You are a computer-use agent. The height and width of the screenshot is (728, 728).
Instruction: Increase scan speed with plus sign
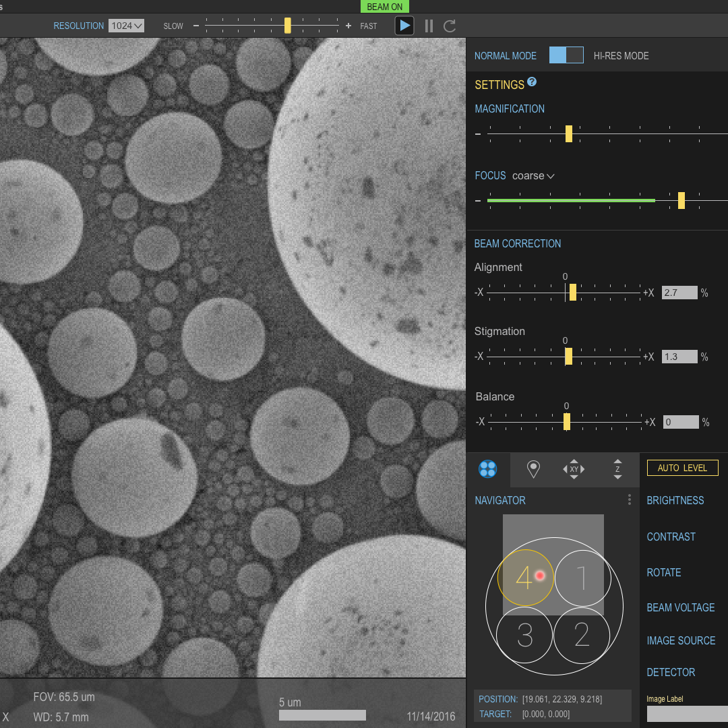[x=348, y=26]
